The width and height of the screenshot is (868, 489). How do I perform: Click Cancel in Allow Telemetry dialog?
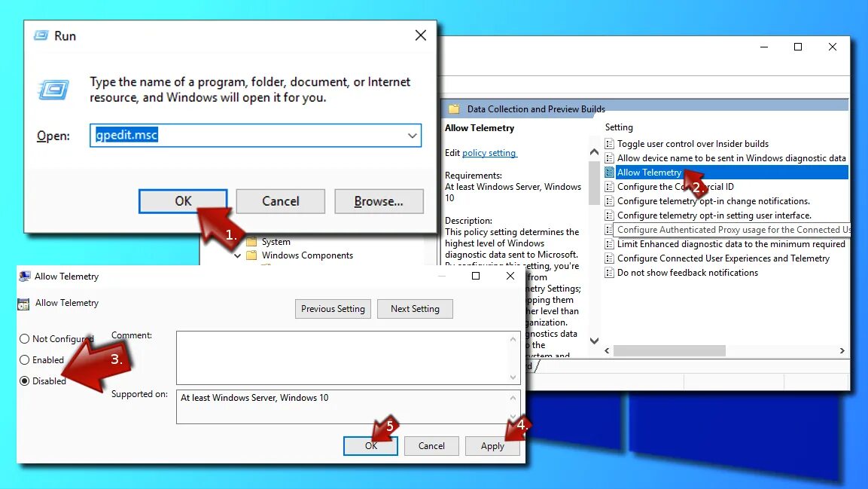click(431, 446)
